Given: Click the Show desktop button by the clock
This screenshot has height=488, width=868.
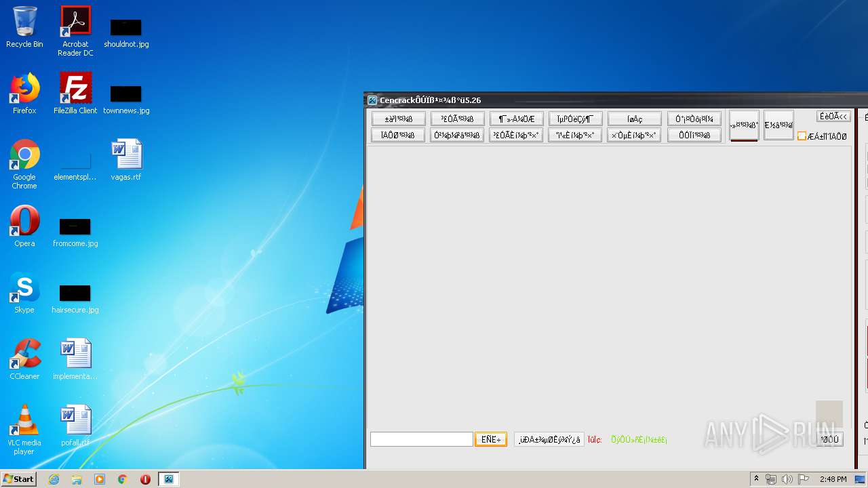Looking at the screenshot, I should tap(861, 479).
